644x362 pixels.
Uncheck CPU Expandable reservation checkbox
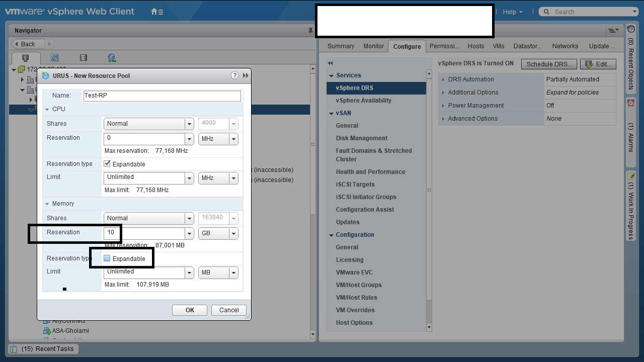click(107, 164)
